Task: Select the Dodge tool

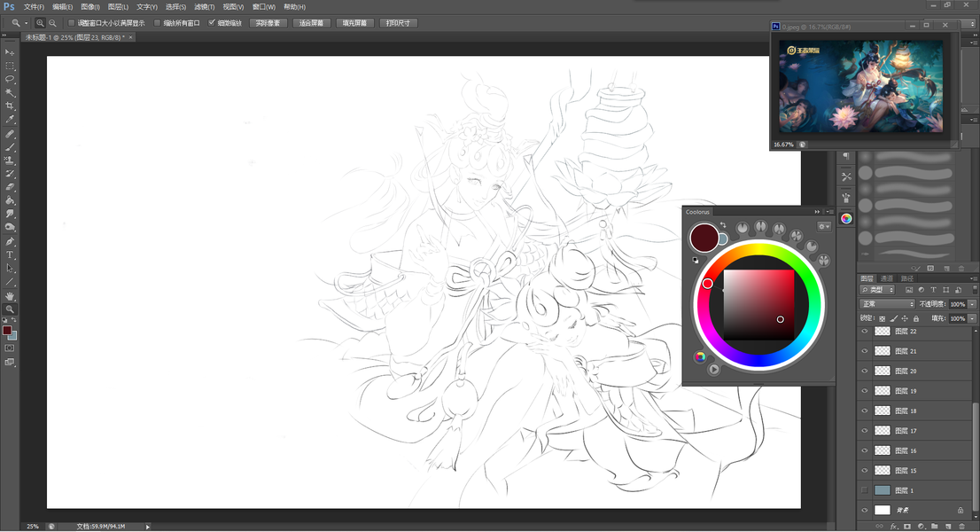Action: click(10, 228)
